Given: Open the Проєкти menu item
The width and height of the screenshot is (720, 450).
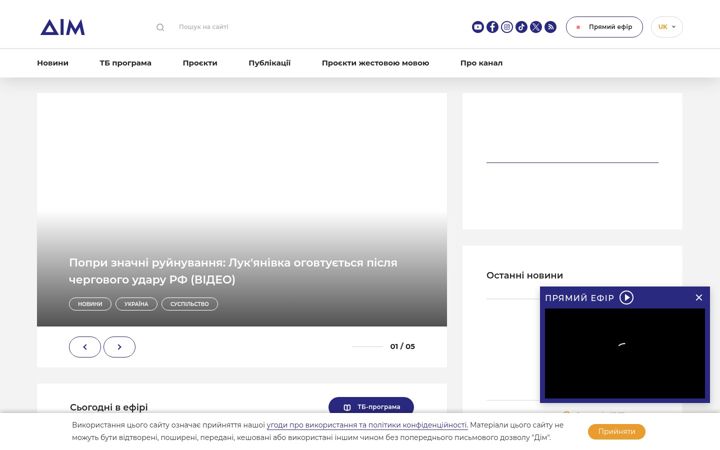Looking at the screenshot, I should click(200, 63).
